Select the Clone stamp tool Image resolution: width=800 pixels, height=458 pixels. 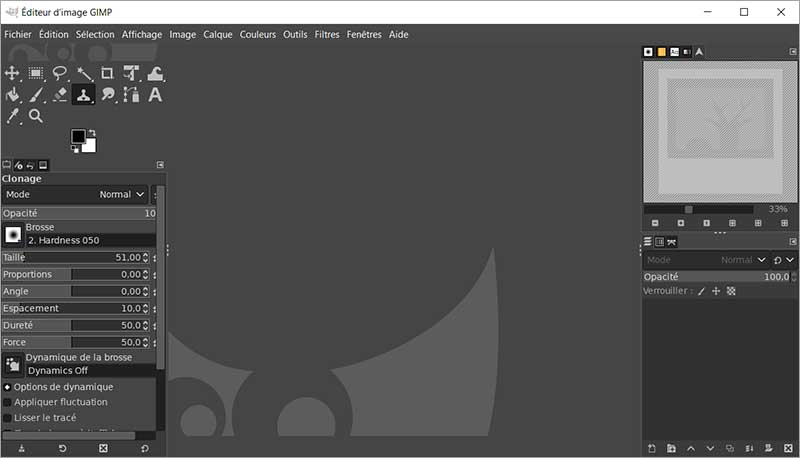tap(84, 95)
